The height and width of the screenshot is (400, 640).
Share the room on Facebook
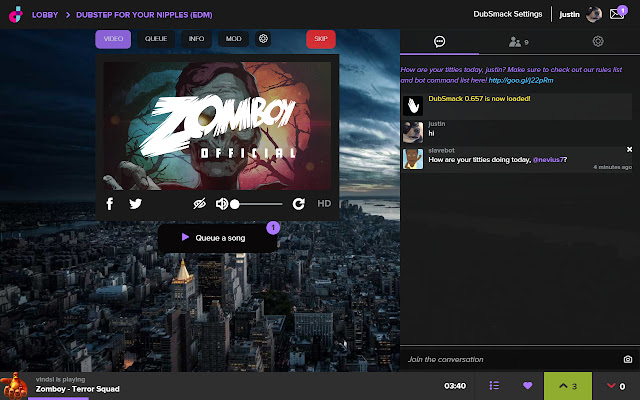[110, 204]
